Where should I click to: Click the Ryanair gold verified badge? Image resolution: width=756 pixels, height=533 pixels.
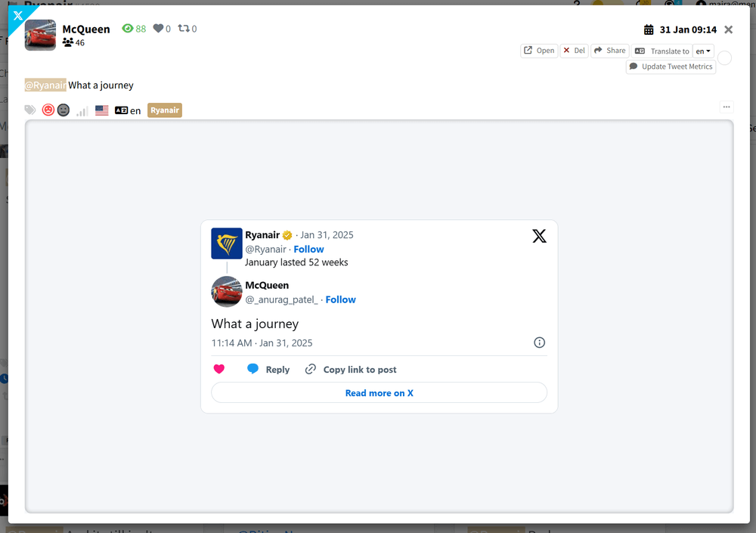(287, 235)
